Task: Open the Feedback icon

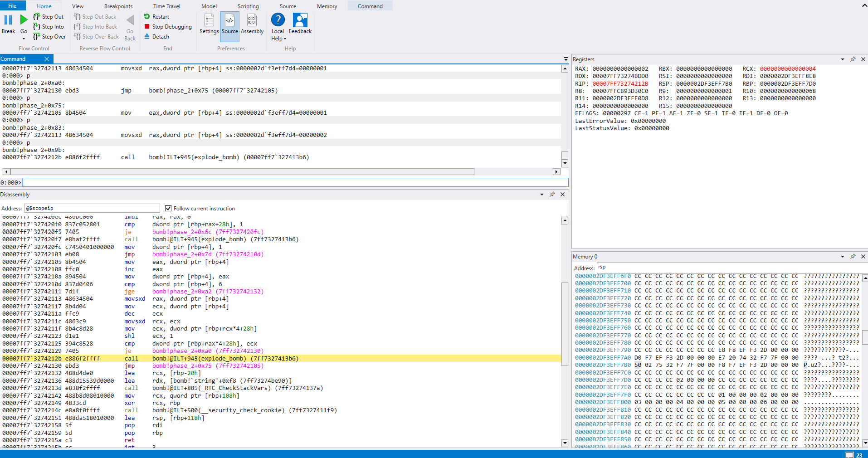Action: [300, 20]
